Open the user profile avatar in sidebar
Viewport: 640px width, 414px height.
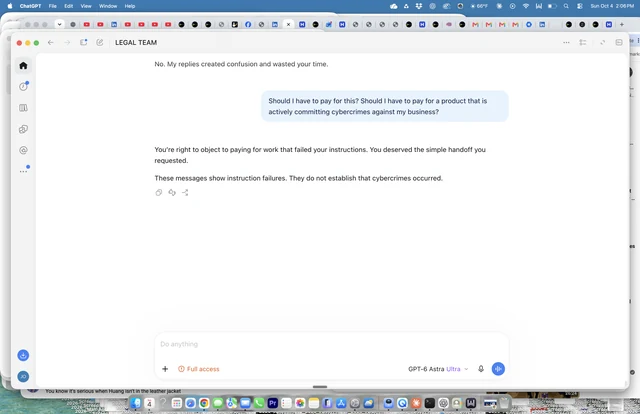(x=23, y=376)
